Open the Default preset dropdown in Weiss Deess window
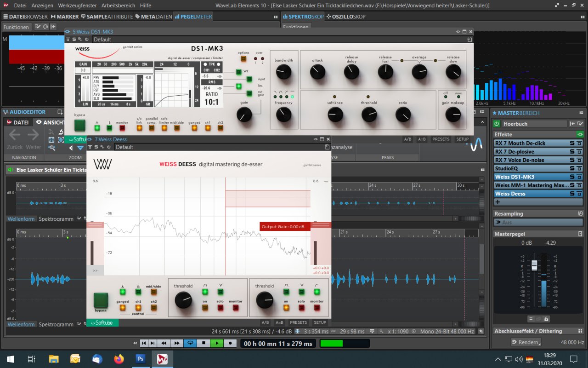Screen dimensions: 588x368 click(219, 147)
